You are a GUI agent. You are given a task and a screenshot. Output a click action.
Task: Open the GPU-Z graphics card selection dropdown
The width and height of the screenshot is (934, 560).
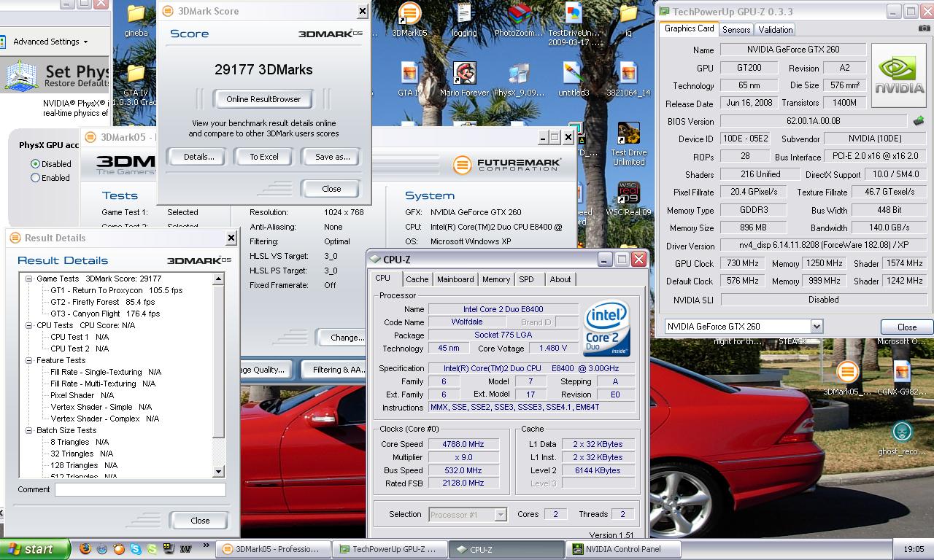point(817,327)
